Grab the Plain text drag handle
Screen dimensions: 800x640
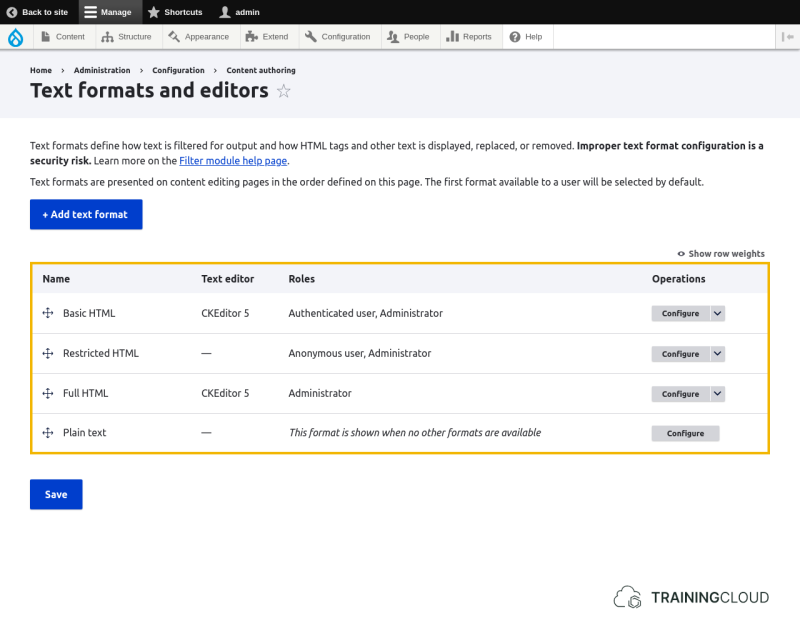(x=48, y=433)
